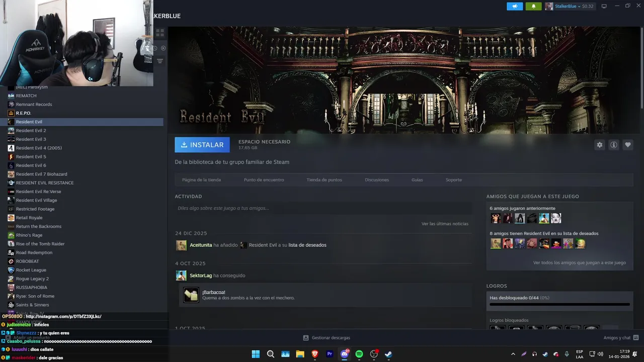Click the Saints & Sinners game icon
The image size is (644, 362).
click(11, 305)
